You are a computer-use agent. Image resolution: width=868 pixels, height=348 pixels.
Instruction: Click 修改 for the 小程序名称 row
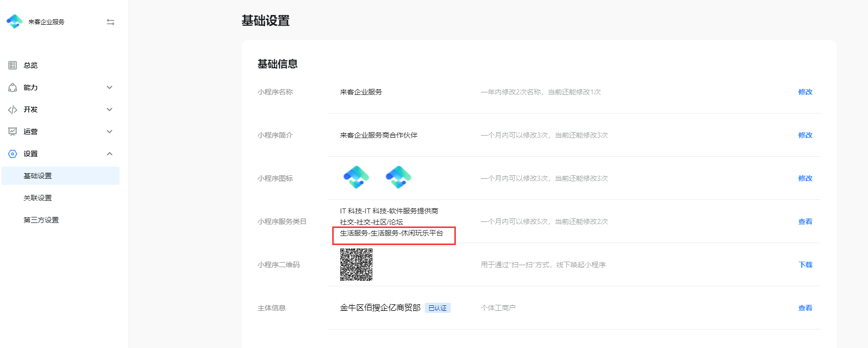tap(805, 92)
